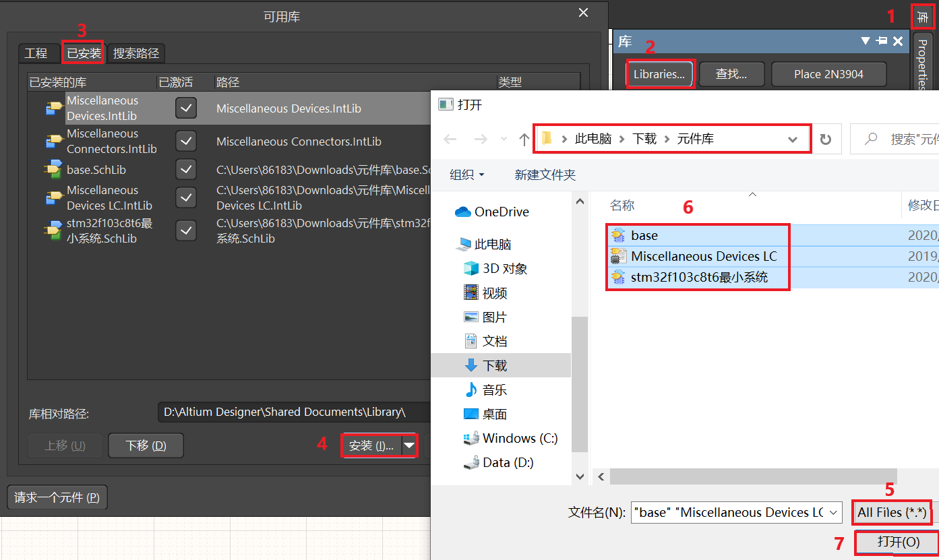Open the 库 side panel tab
The image size is (939, 560).
point(922,16)
